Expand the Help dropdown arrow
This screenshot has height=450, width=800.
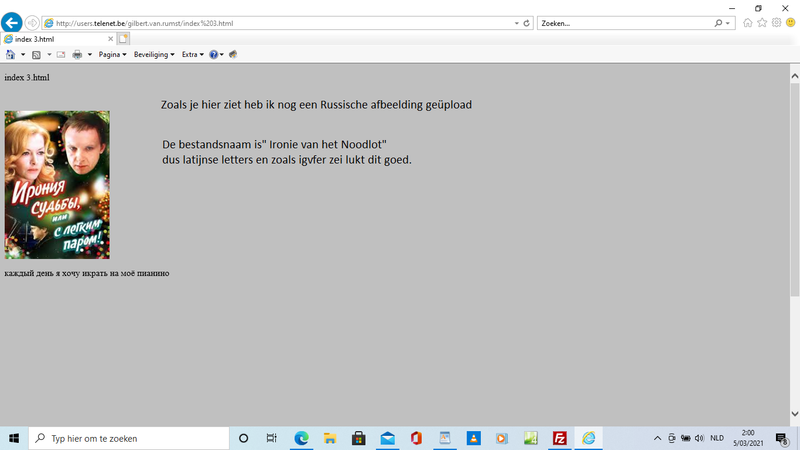(x=221, y=55)
